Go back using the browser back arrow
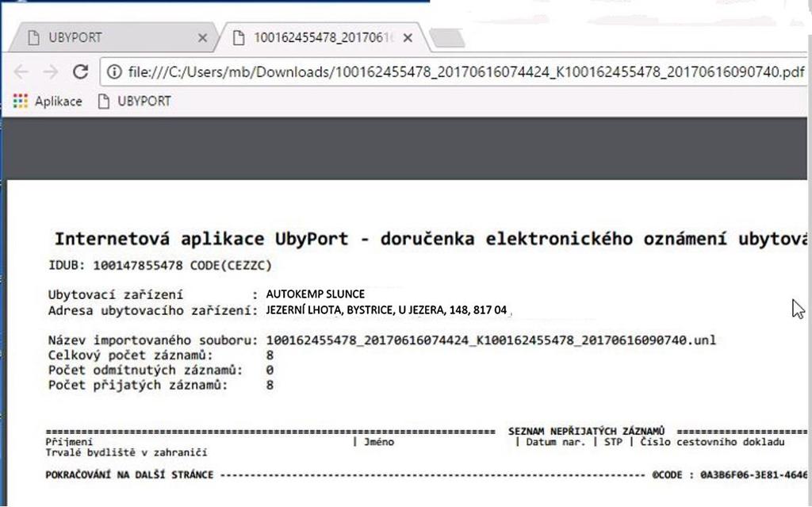Image resolution: width=812 pixels, height=507 pixels. click(21, 71)
